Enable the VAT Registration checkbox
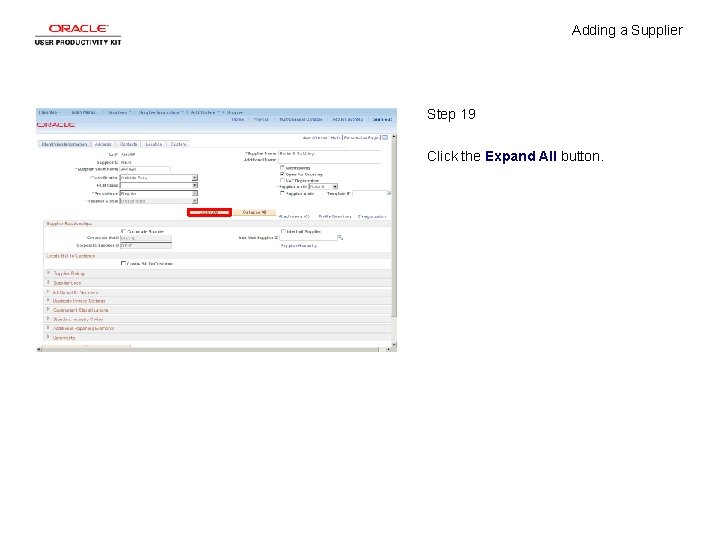 click(282, 180)
